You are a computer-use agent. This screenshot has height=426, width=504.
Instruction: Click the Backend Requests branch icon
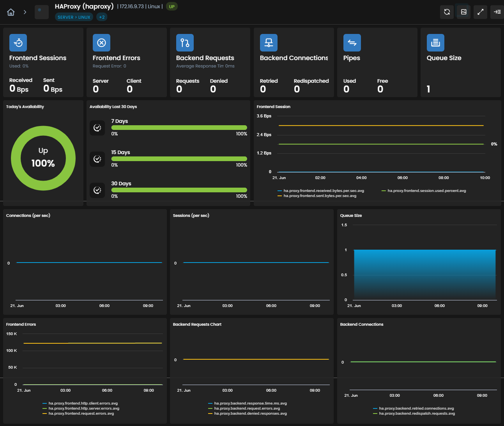click(x=185, y=43)
